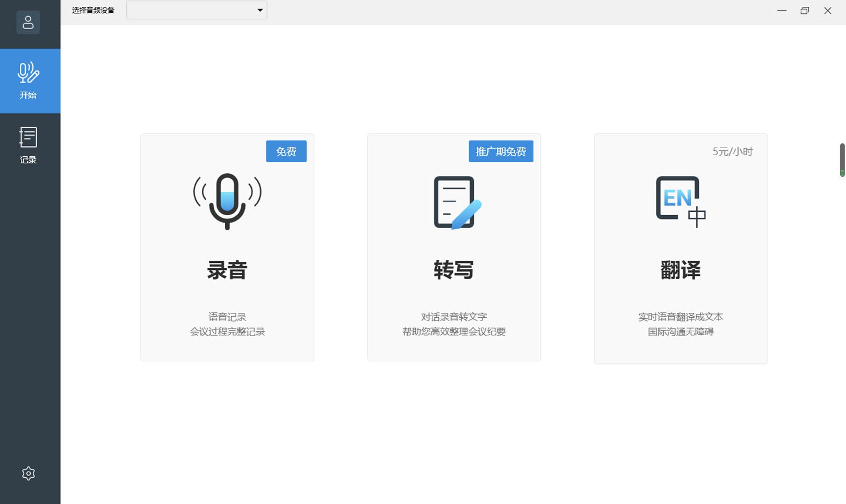The width and height of the screenshot is (846, 504).
Task: Click the 帮助您高效整理会议纪要 description text
Action: (x=454, y=332)
